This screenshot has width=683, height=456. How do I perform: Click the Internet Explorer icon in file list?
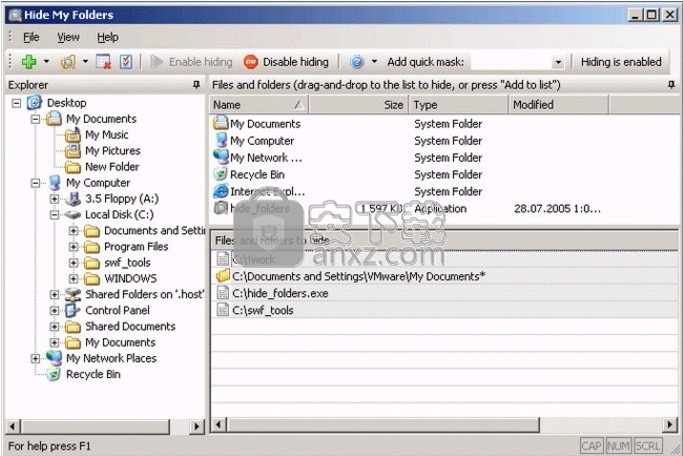221,191
